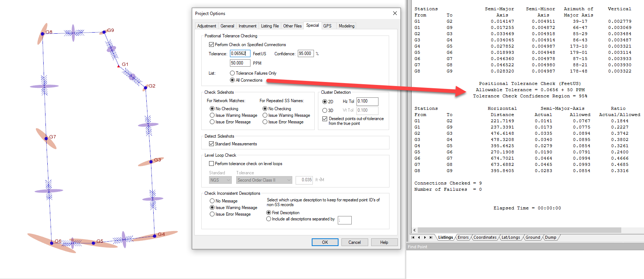Click left scroll arrow of listing scrollbar
The width and height of the screenshot is (644, 279).
point(414,230)
